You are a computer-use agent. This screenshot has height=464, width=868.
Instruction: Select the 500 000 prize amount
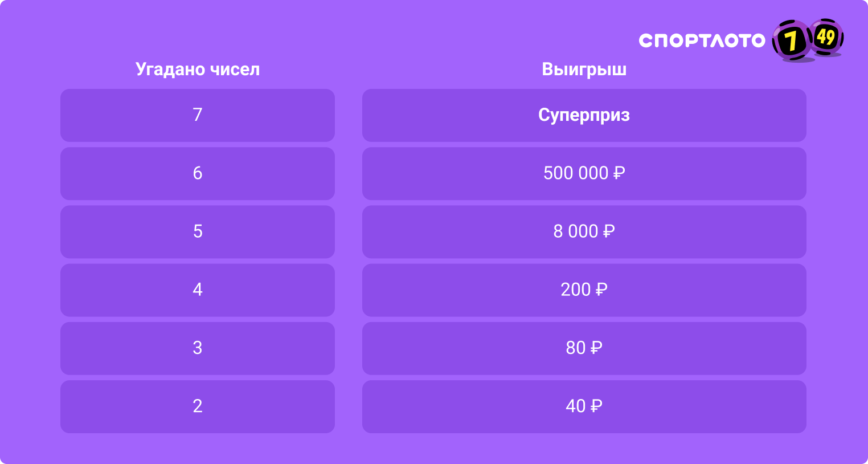(x=575, y=173)
